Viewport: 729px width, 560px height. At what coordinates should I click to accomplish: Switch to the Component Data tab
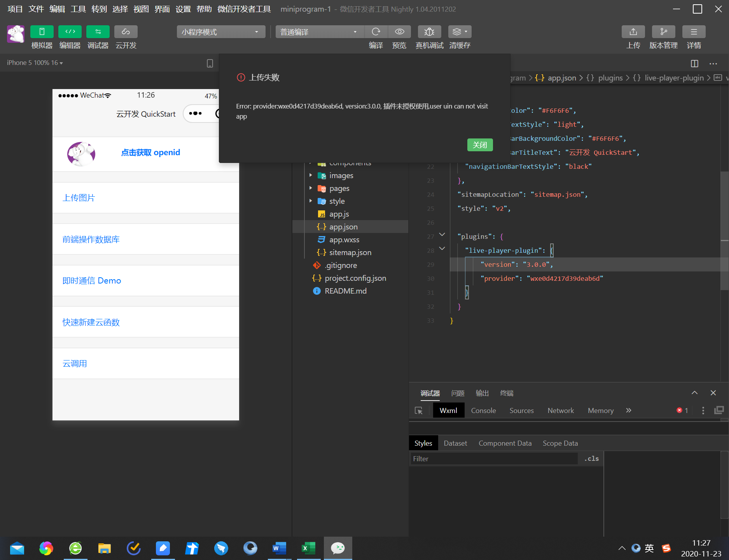pyautogui.click(x=505, y=443)
